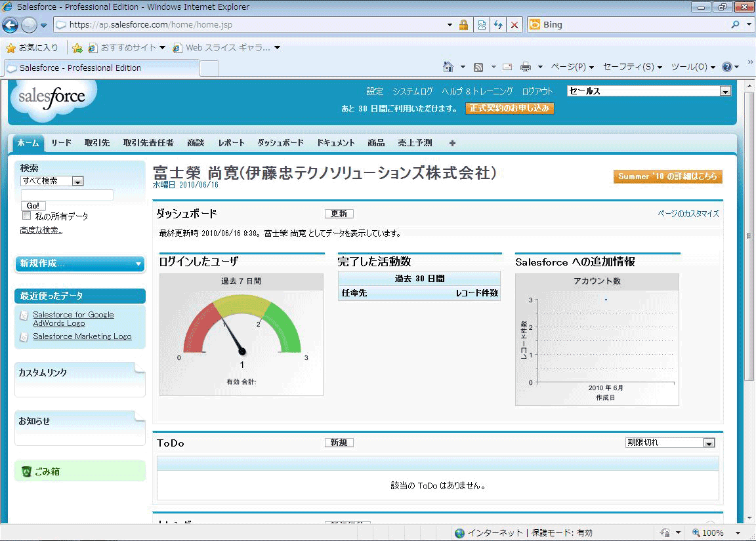Viewport: 756px width, 541px height.
Task: Open the 高度な検索 link
Action: click(x=41, y=230)
